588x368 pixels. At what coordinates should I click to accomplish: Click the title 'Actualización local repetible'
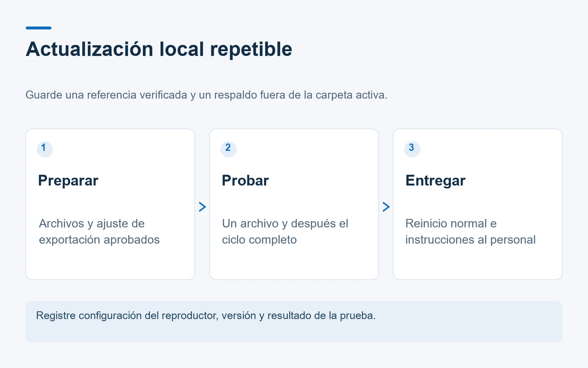point(159,49)
